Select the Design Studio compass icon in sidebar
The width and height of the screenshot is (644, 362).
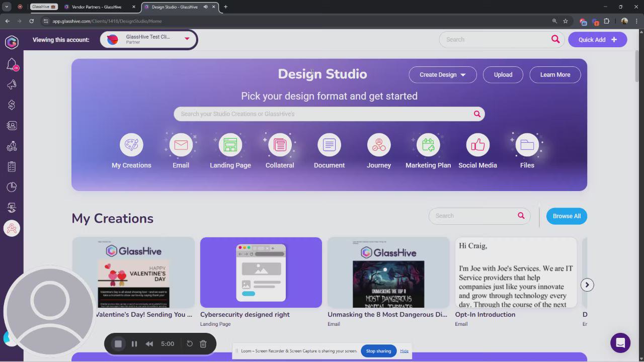tap(12, 228)
